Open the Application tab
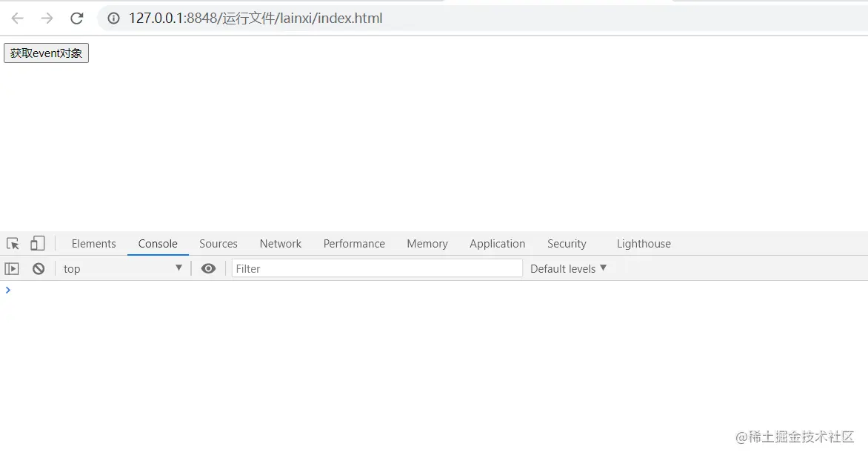Screen dimensions: 868x458 (x=498, y=244)
